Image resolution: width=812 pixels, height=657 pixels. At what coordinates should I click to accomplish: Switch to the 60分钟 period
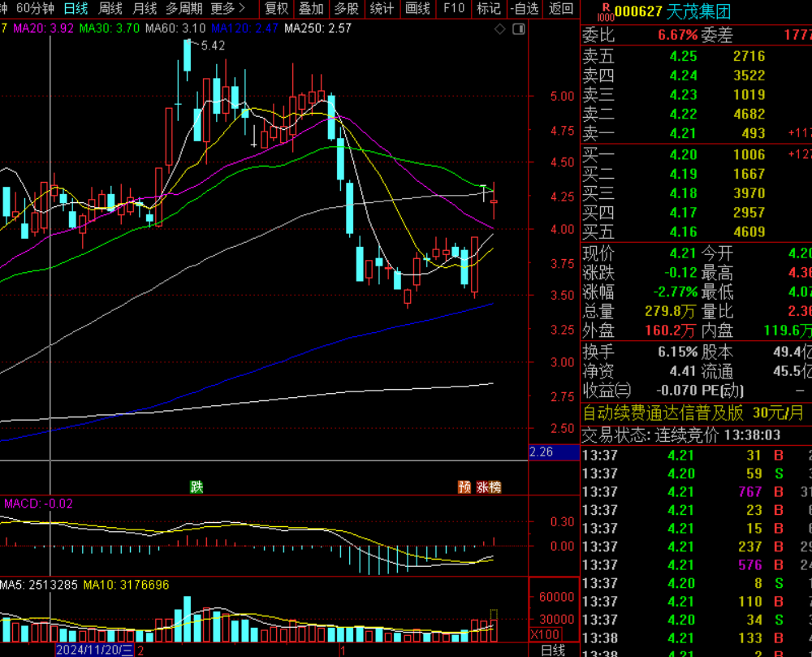tap(35, 8)
